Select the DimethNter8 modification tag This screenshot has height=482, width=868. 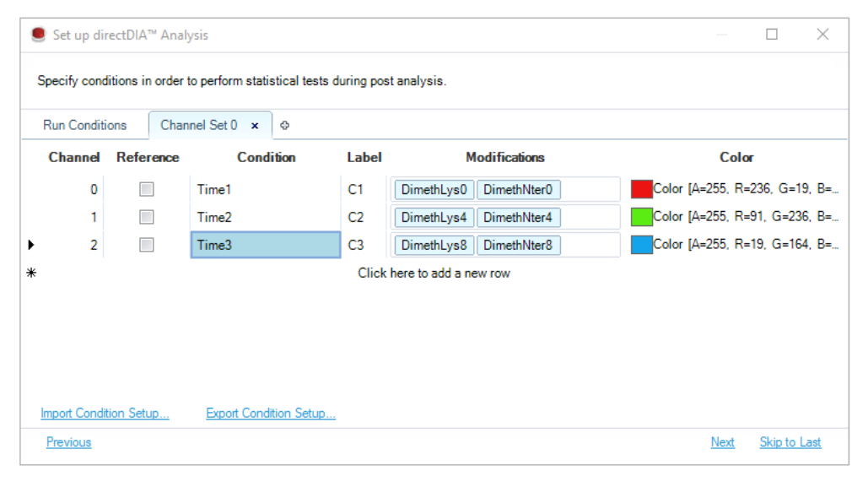click(x=519, y=245)
